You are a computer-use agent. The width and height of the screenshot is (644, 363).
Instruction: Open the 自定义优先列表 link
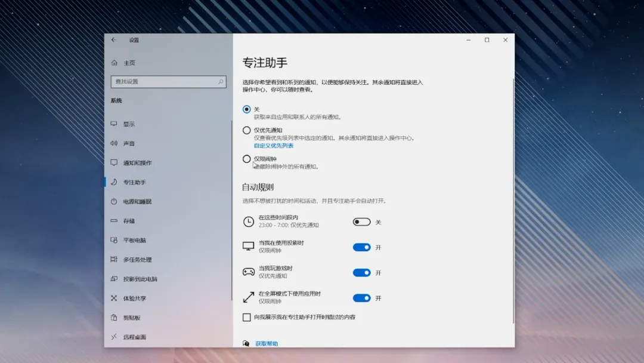tap(274, 145)
